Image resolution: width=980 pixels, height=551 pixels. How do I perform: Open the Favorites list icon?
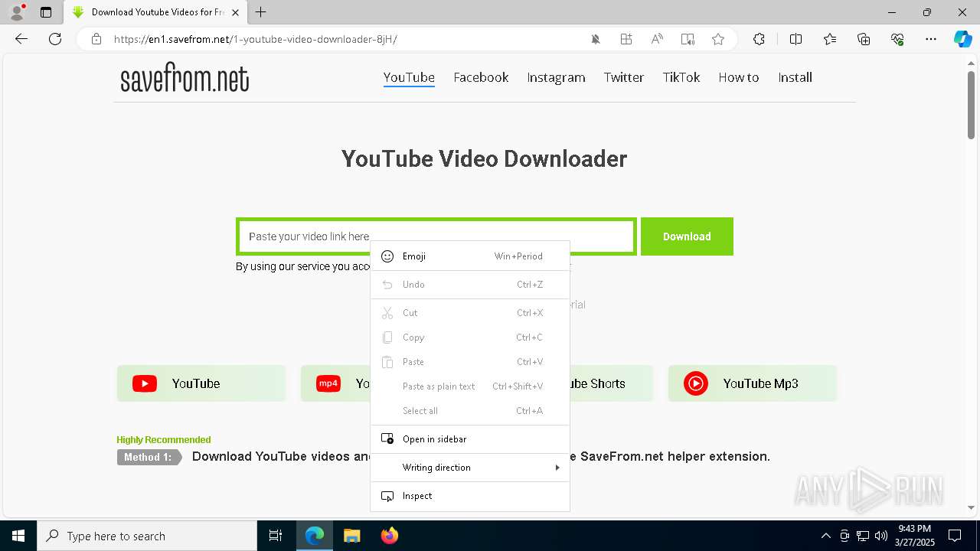point(830,39)
